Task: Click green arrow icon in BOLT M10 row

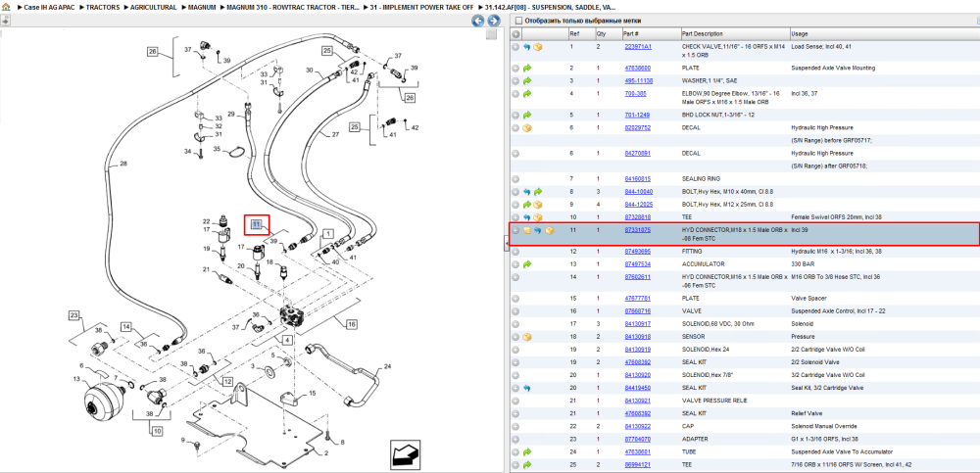Action: (537, 192)
